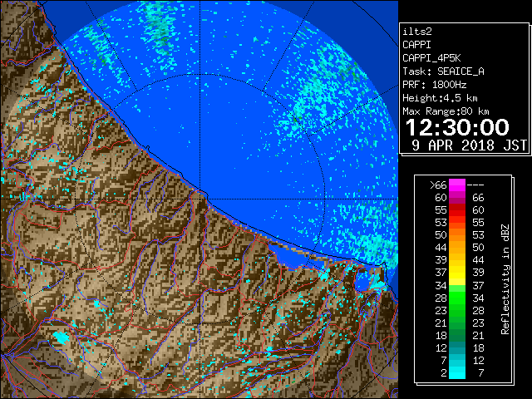Click the large cyan echo blob over southwest land
This screenshot has height=399, width=532.
pyautogui.click(x=61, y=337)
